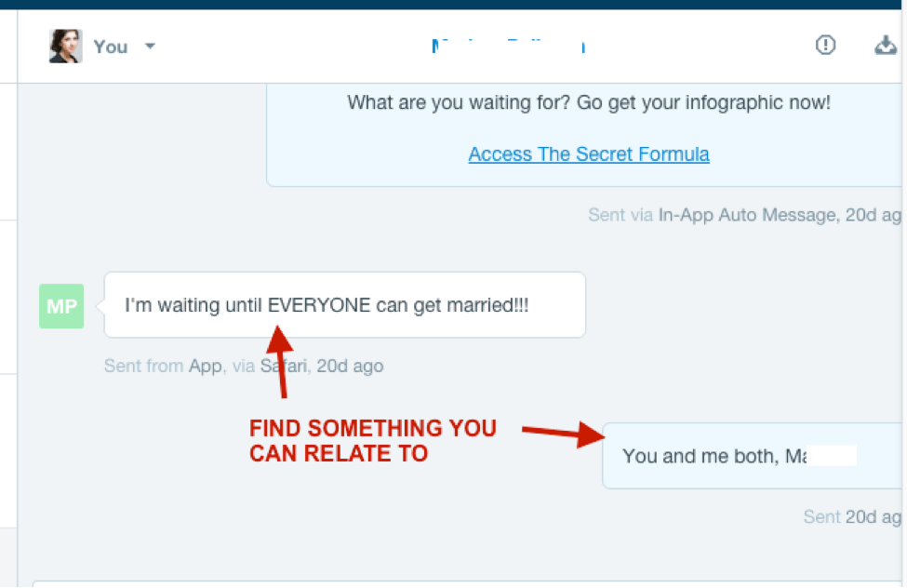Open the You assignee dropdown arrow
The height and width of the screenshot is (588, 907).
click(x=150, y=47)
